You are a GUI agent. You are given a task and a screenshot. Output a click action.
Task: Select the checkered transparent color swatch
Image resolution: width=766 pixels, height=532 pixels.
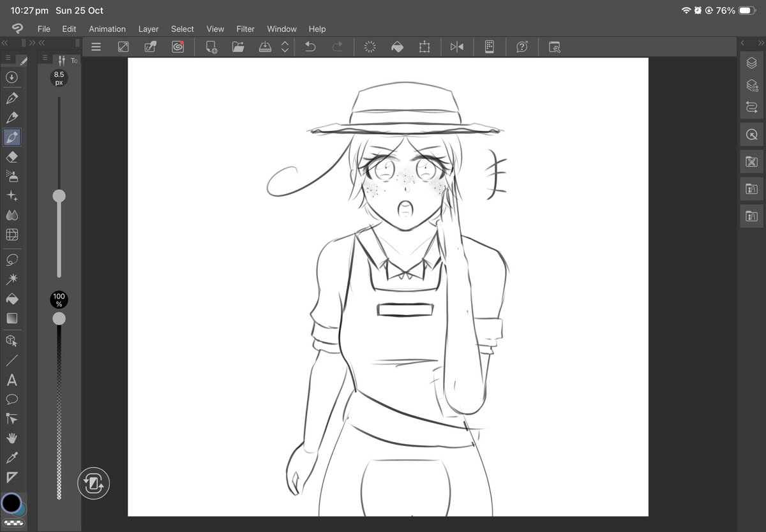[13, 522]
